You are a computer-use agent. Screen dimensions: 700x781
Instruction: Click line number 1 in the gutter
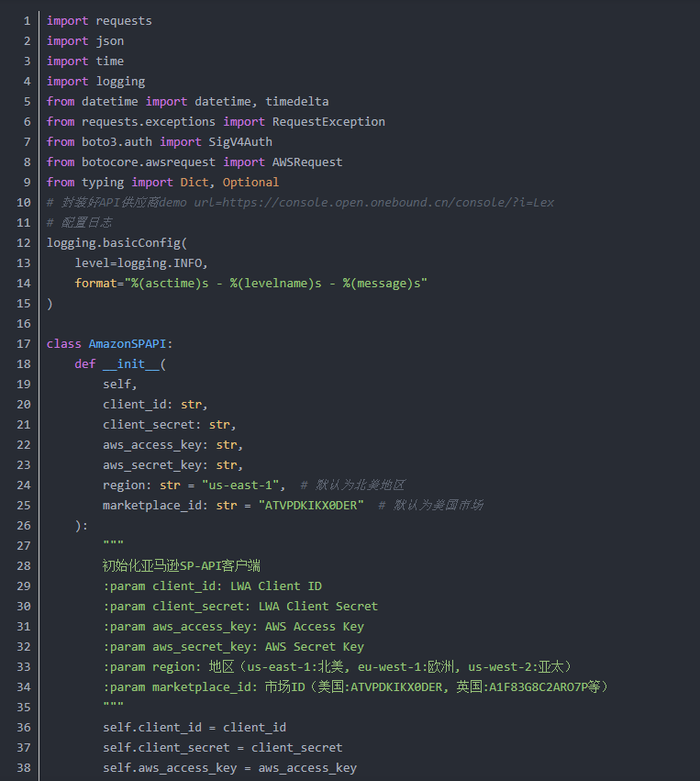click(27, 20)
